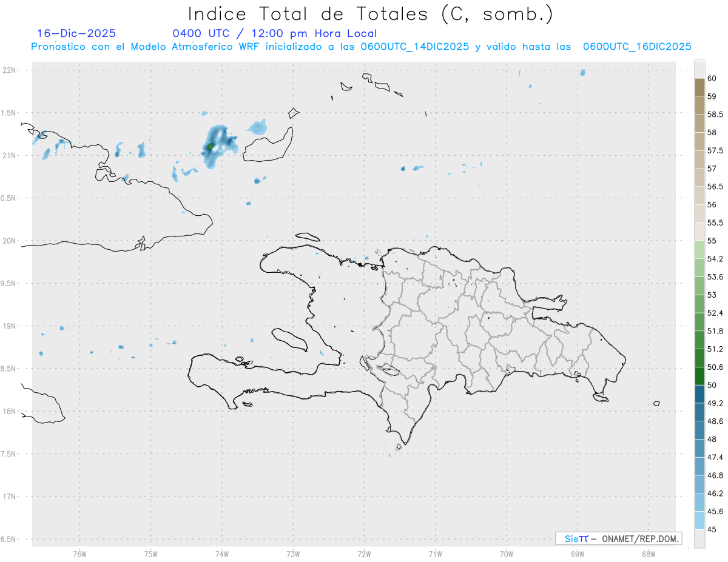Click the colorbar value '52.4'
Viewport: 728px width, 562px height.
[x=715, y=313]
